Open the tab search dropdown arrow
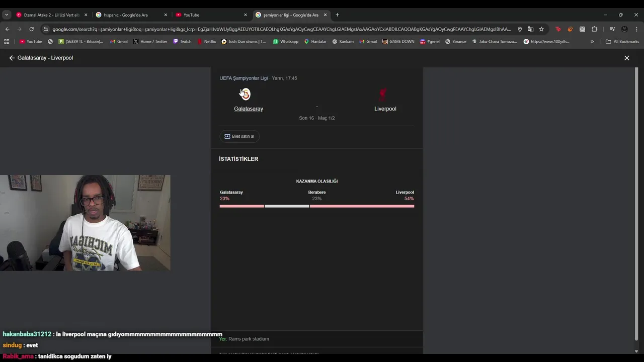This screenshot has width=644, height=362. (7, 15)
